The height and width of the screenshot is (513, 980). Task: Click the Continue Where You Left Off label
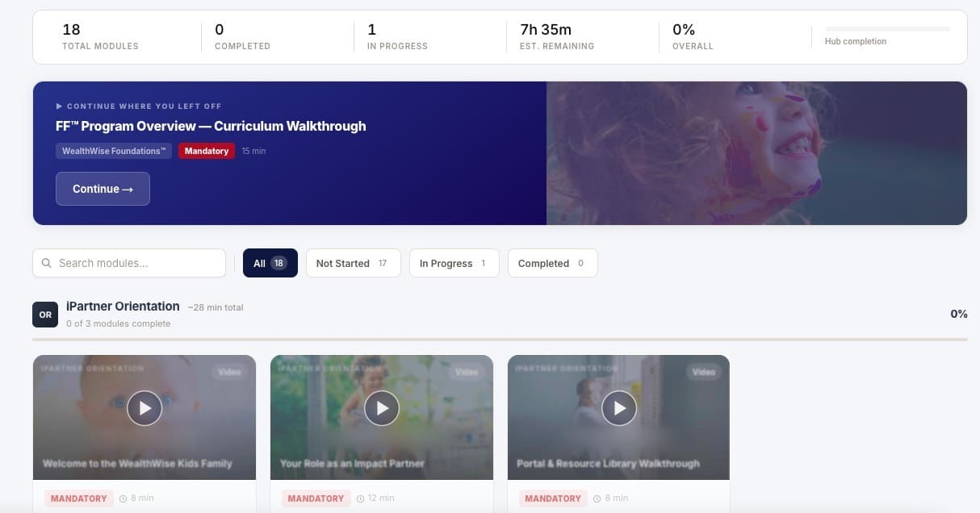138,106
